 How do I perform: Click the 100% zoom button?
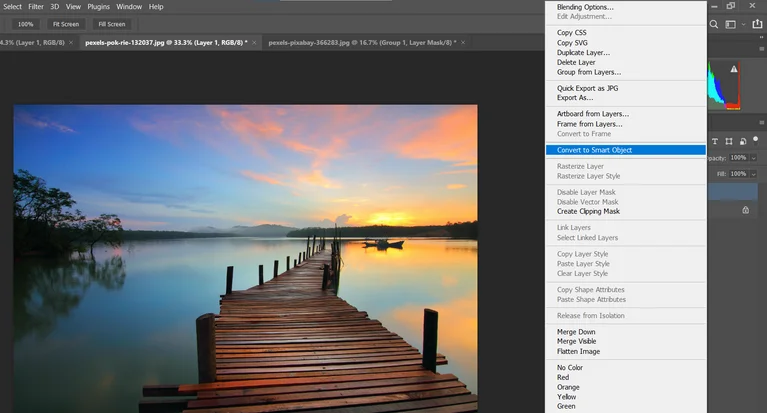[x=25, y=24]
